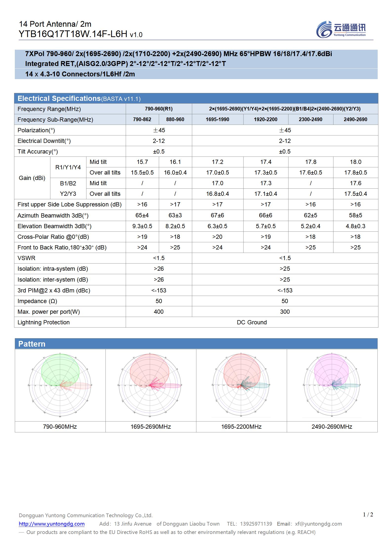392x555 pixels.
Task: Click the Yuntong Communication logo
Action: (341, 29)
